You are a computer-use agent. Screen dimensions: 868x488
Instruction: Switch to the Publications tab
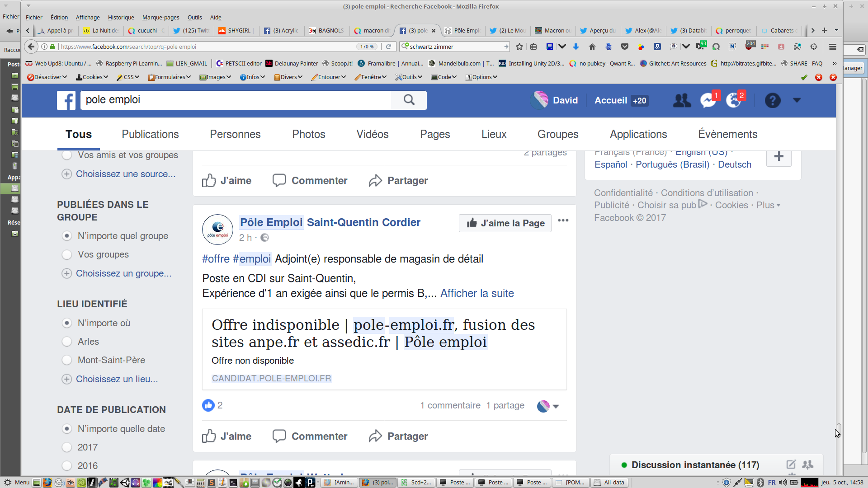pos(150,134)
